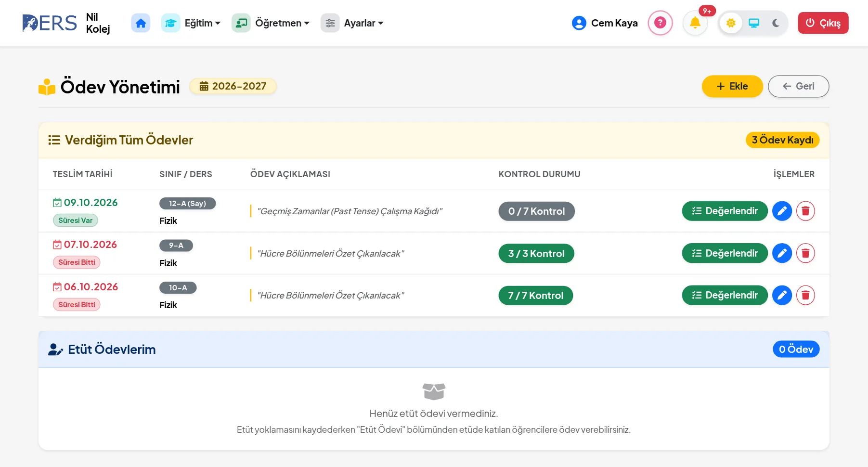Click the 0 / 7 Kontrol status badge

click(536, 211)
